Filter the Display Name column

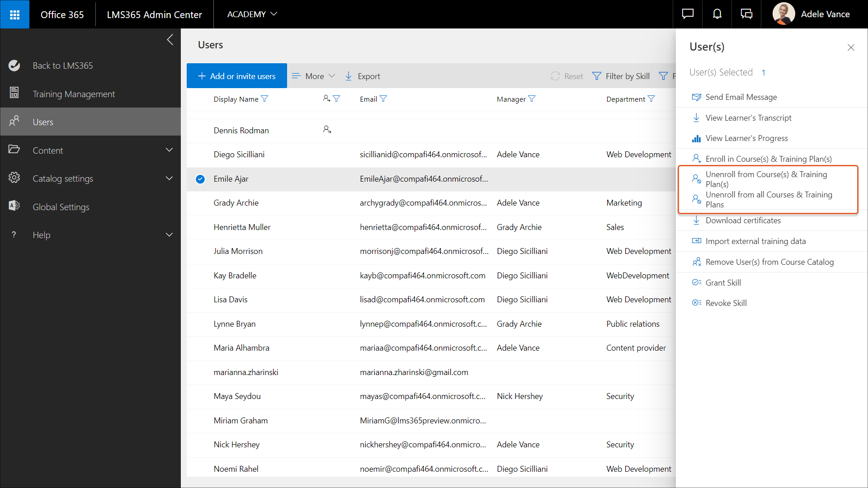265,99
